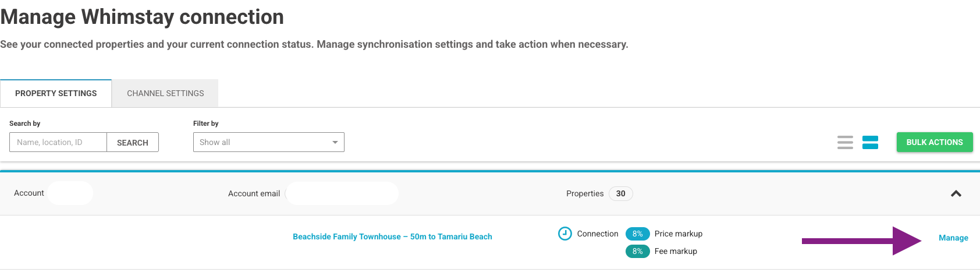Click the redacted Account name value
The height and width of the screenshot is (272, 980).
tap(70, 193)
